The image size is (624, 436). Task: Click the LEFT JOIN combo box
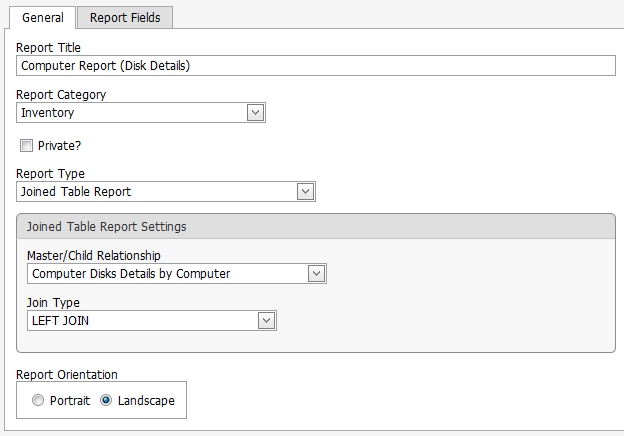(152, 321)
